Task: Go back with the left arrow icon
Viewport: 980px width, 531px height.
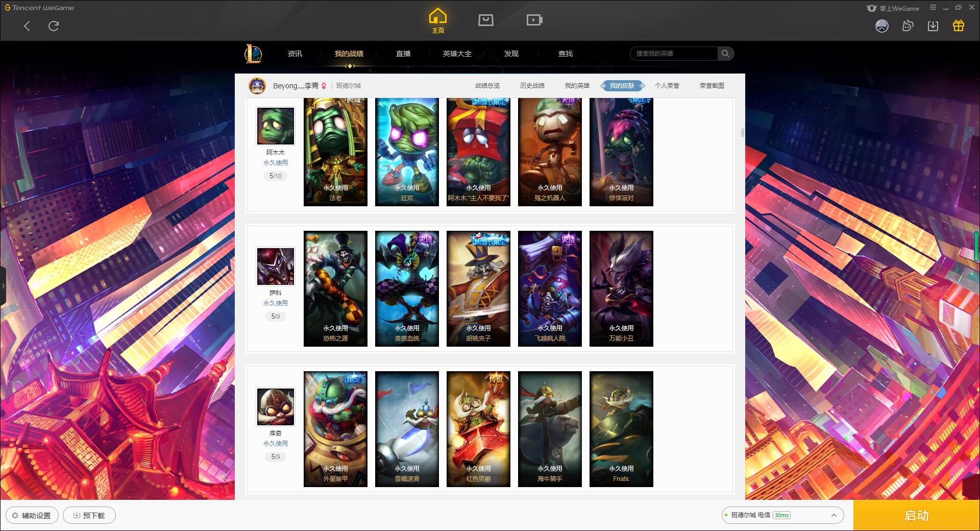Action: pos(27,26)
